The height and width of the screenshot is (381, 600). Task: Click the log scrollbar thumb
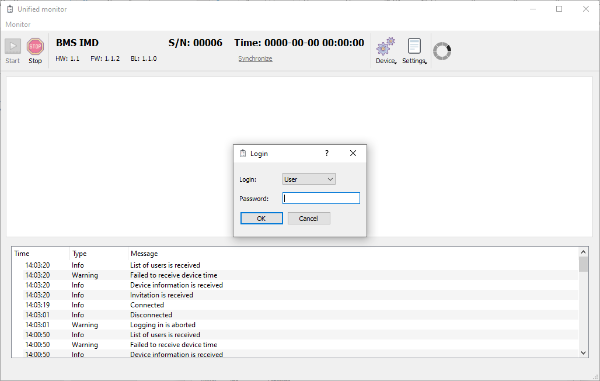(583, 264)
